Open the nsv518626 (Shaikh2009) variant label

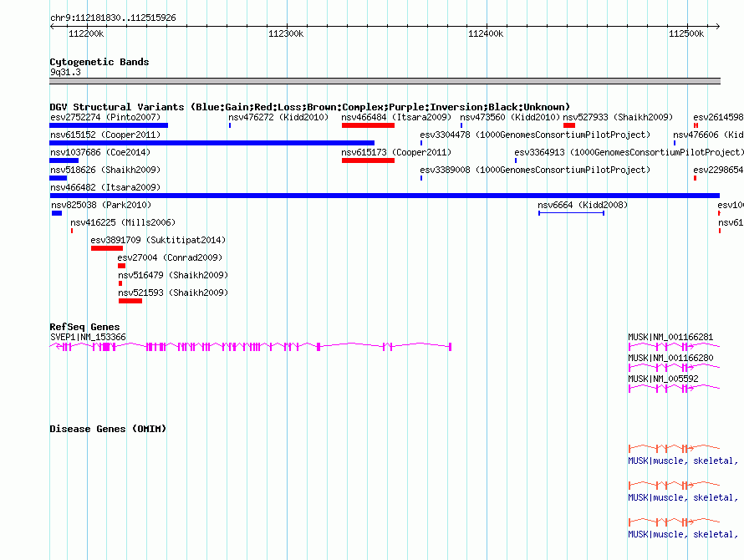click(x=105, y=170)
